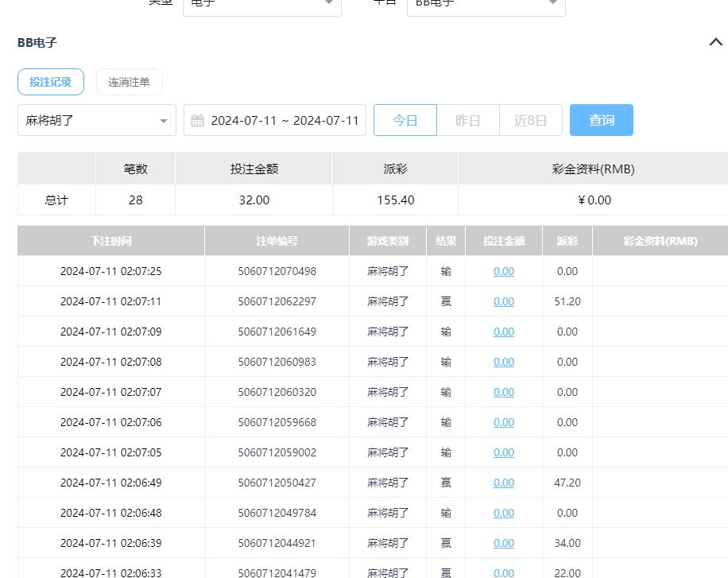Open bet amount link for order 5060712044921
This screenshot has width=728, height=578.
(504, 543)
